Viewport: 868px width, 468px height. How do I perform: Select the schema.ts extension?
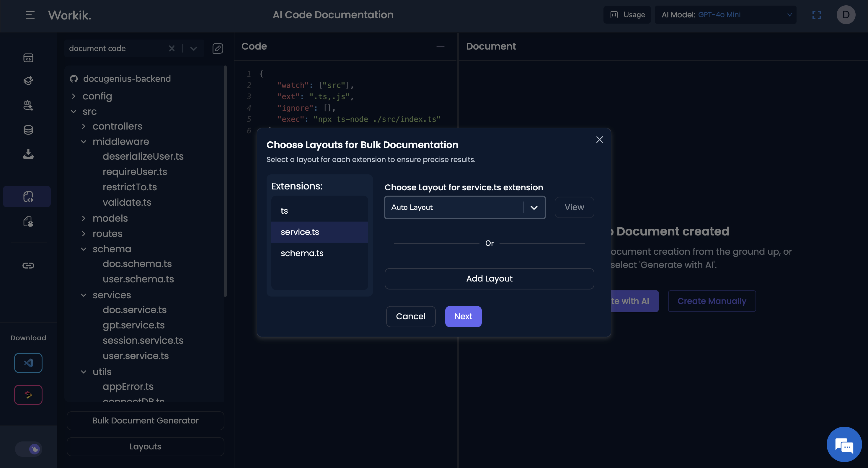[x=302, y=253]
